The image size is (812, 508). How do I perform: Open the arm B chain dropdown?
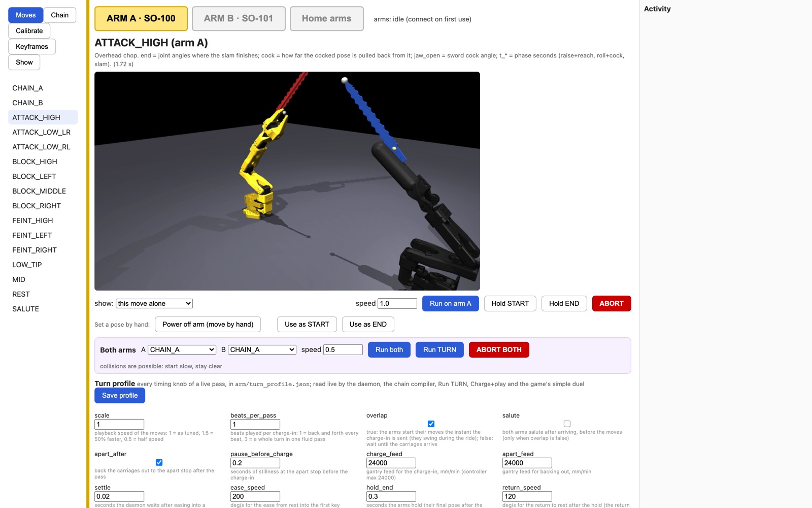coord(262,350)
